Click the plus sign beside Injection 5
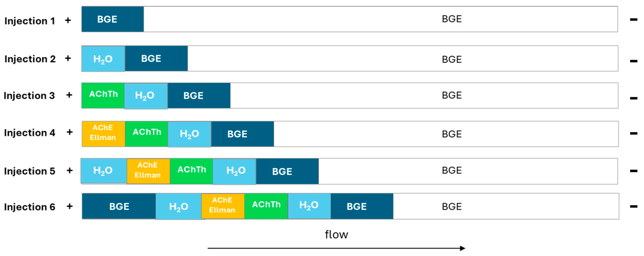 click(x=69, y=171)
